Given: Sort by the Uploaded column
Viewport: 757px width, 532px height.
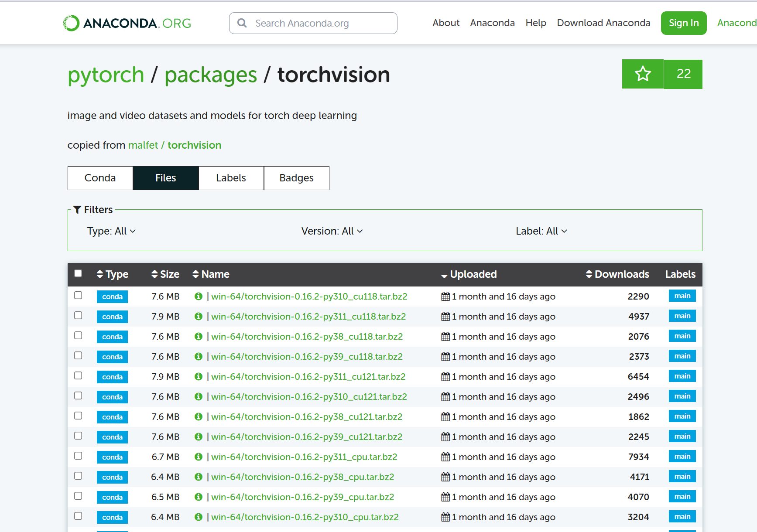Looking at the screenshot, I should (469, 274).
